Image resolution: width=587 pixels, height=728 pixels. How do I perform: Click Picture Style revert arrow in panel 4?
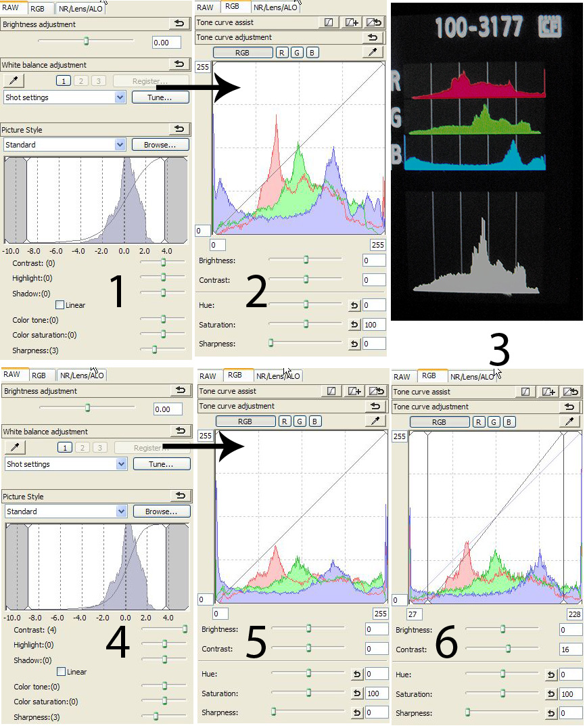click(x=180, y=496)
